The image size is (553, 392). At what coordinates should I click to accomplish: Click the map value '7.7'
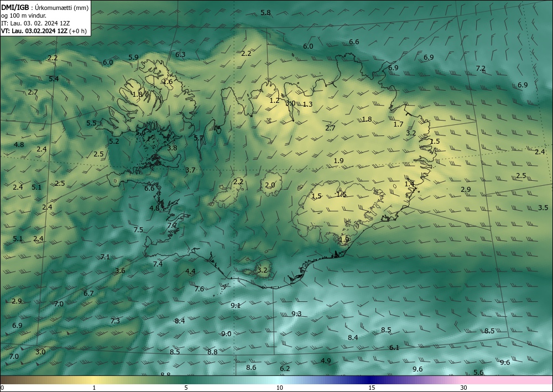[x=172, y=225]
